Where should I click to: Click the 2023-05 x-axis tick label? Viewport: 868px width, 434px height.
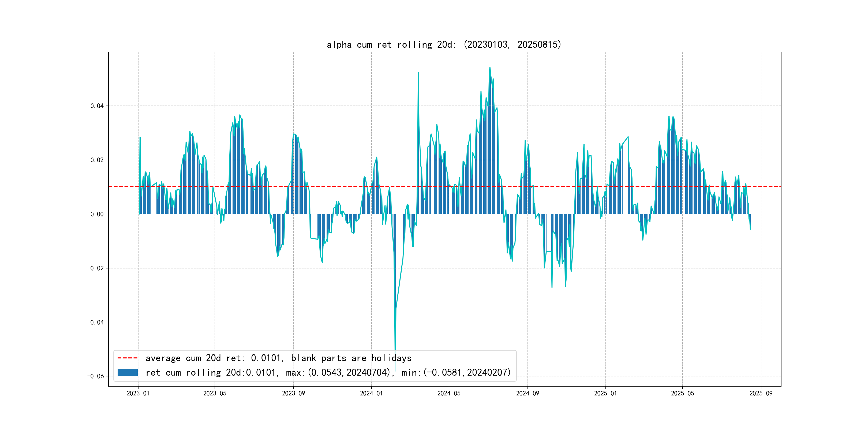coord(215,394)
